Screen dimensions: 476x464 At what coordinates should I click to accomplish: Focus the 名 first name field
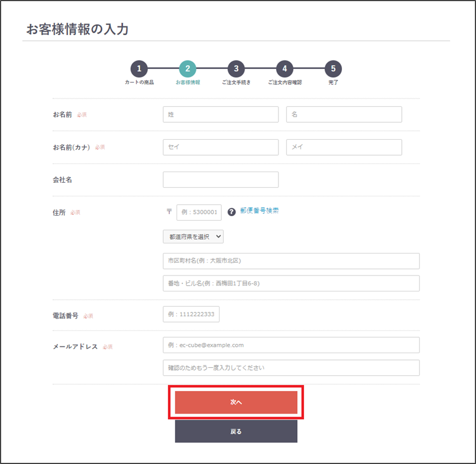click(x=344, y=114)
